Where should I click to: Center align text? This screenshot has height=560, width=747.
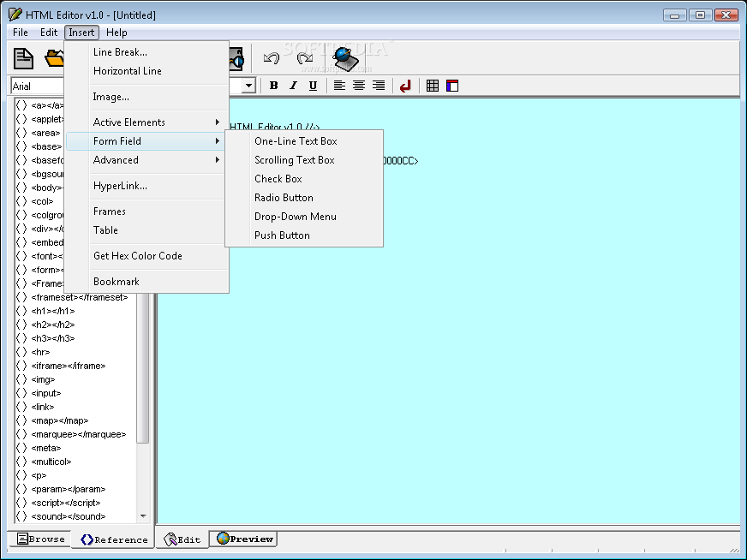click(359, 86)
